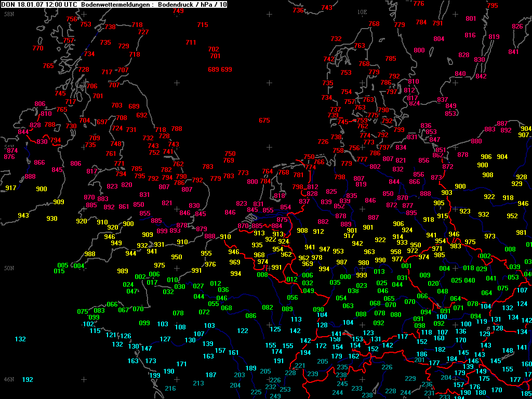
Task: Click the pink 826 value at the top right
Action: tap(517, 26)
